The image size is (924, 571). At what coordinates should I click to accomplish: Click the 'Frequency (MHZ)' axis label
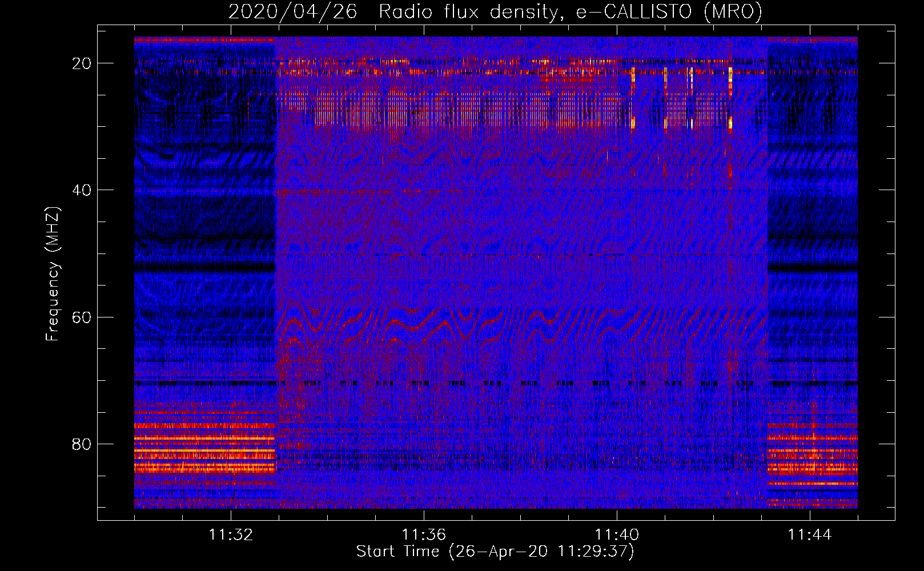click(x=53, y=274)
